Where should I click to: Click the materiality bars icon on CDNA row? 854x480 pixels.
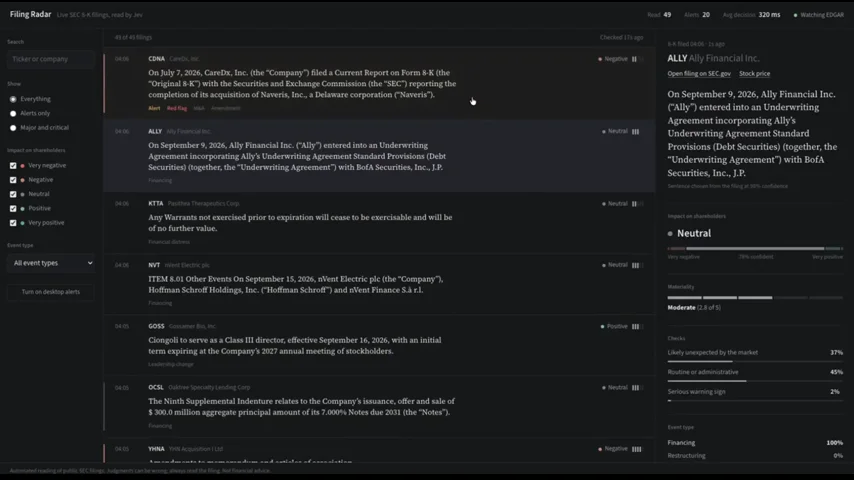(637, 59)
